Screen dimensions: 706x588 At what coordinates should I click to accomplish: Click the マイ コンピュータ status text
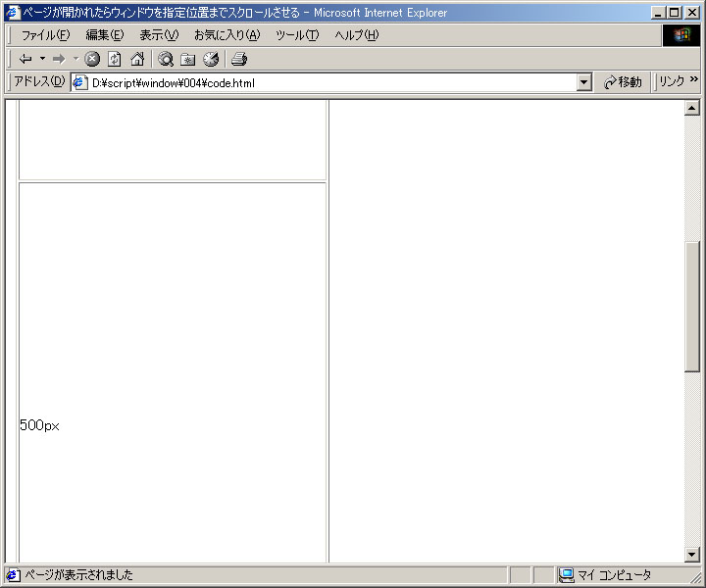[x=615, y=575]
